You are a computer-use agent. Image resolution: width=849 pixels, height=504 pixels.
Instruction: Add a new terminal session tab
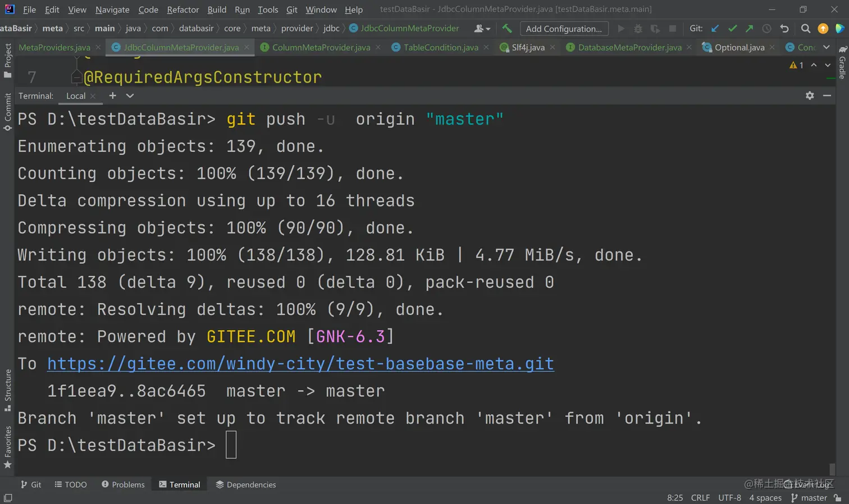tap(112, 95)
